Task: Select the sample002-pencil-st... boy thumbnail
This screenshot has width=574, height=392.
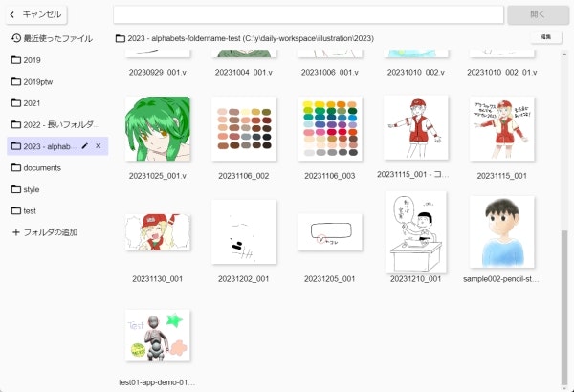Action: pos(502,231)
